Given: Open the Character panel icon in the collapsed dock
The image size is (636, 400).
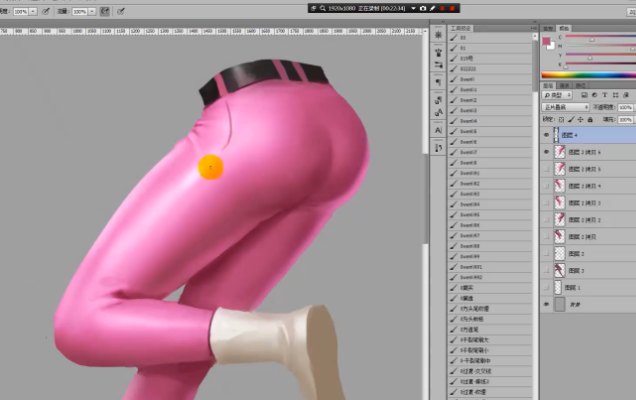Looking at the screenshot, I should pos(439,130).
